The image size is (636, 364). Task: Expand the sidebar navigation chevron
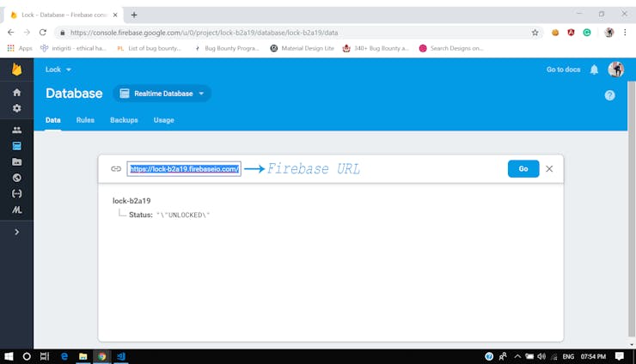[x=16, y=232]
